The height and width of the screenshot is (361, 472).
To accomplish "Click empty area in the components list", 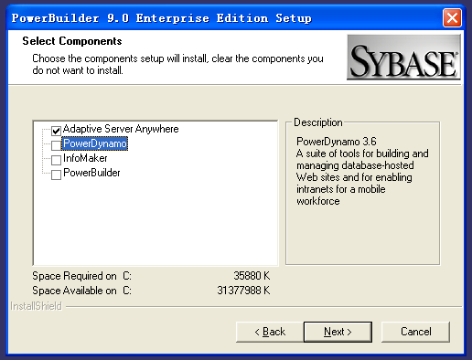I will pyautogui.click(x=155, y=223).
